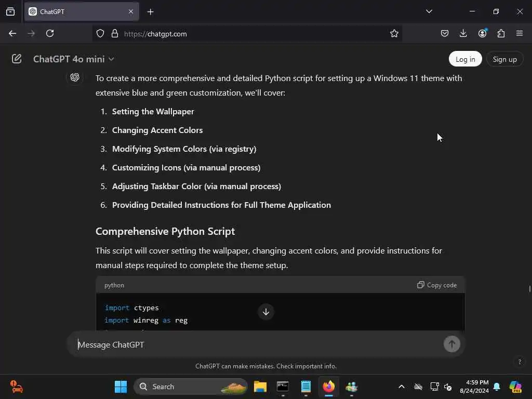
Task: Go back to previous page
Action: (12, 34)
